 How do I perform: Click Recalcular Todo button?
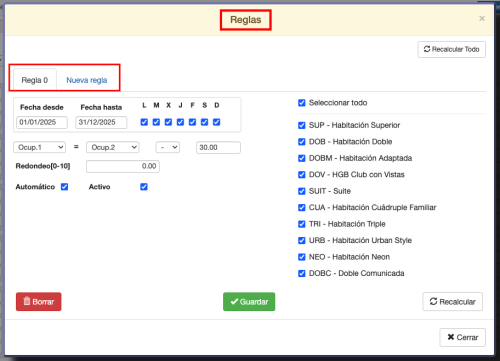(452, 49)
